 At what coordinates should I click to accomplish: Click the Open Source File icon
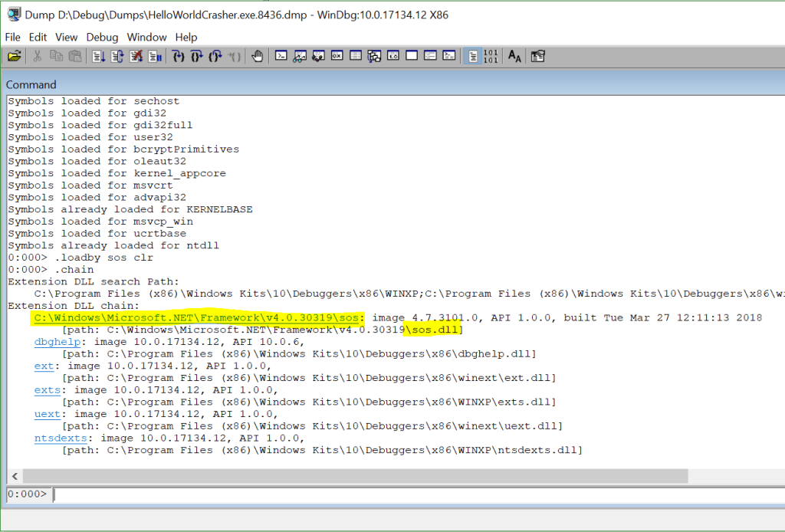click(x=14, y=55)
